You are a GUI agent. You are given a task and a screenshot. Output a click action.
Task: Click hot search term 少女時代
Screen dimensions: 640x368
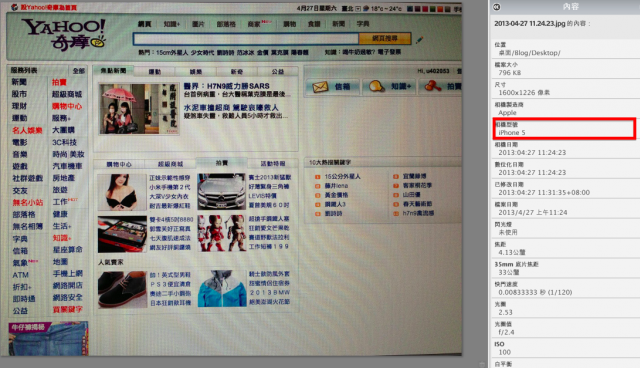202,53
